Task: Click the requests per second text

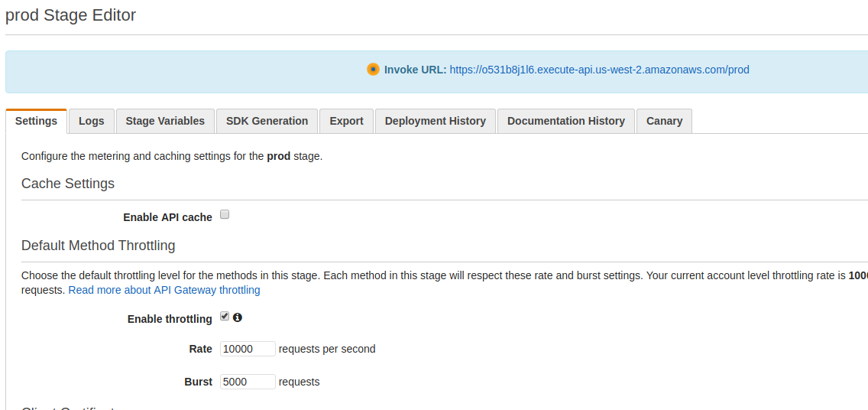Action: [326, 349]
